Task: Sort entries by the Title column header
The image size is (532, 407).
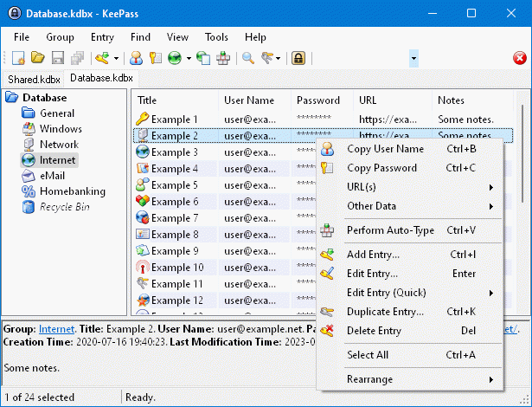Action: tap(176, 100)
